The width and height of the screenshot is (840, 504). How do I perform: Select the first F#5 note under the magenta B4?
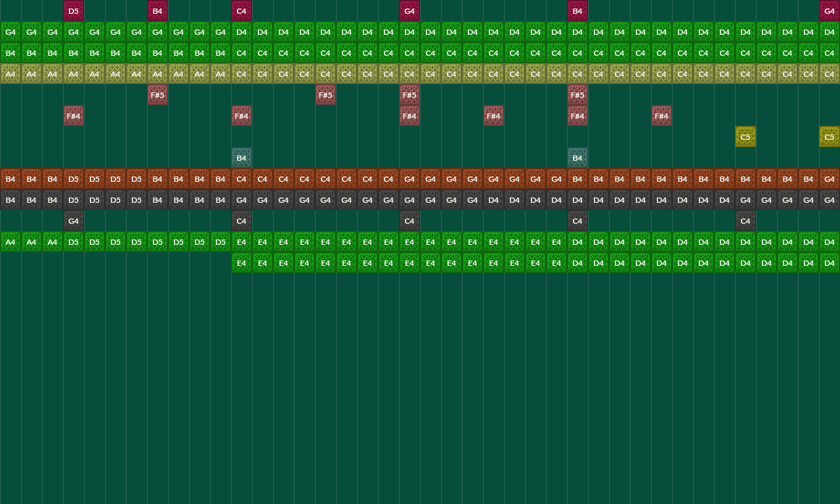click(157, 94)
